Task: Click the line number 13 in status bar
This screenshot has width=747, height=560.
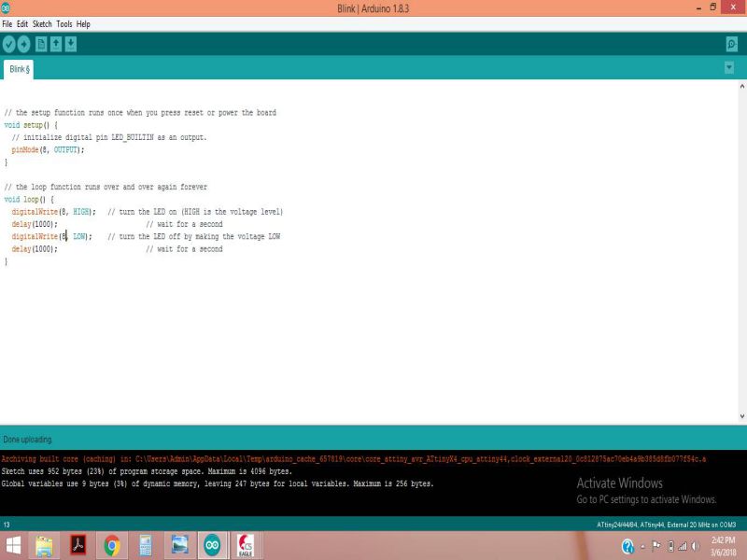Action: (7, 525)
